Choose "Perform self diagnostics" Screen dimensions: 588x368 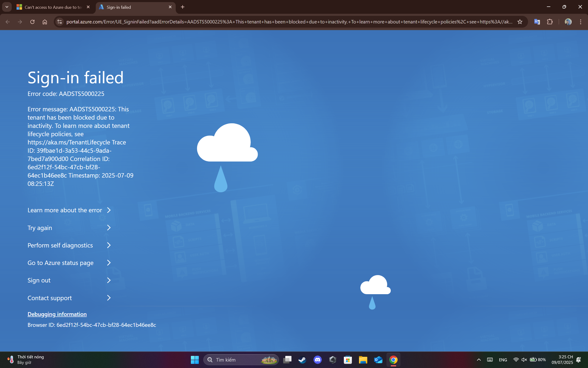(x=69, y=245)
